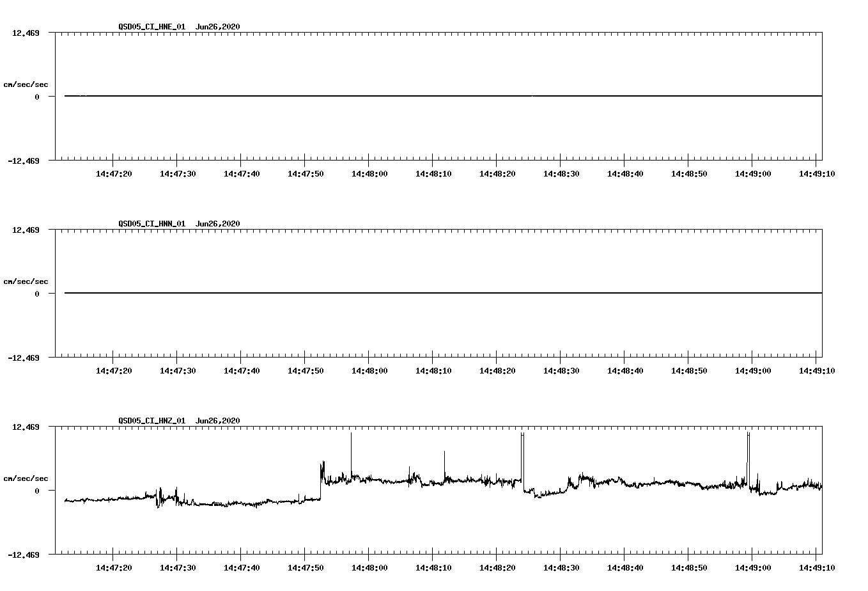Click the -12.469 bottom value of HNE plot

[x=24, y=161]
